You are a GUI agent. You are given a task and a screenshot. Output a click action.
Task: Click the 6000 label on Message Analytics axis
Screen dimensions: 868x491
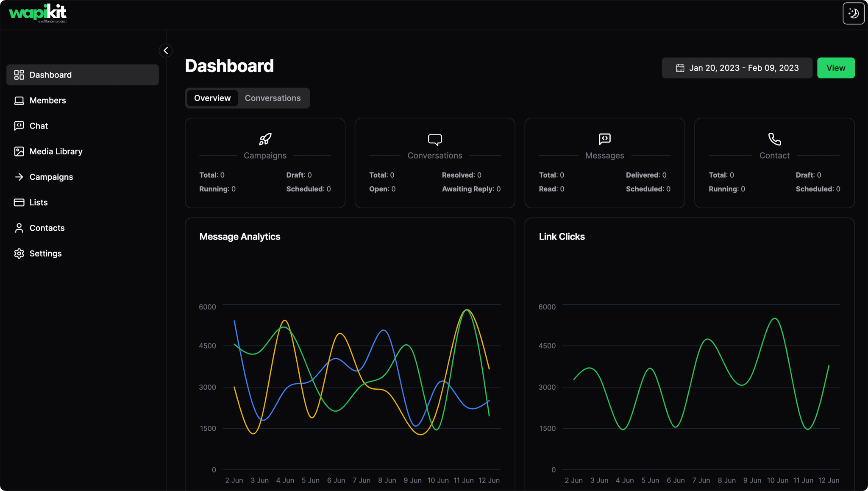tap(207, 307)
